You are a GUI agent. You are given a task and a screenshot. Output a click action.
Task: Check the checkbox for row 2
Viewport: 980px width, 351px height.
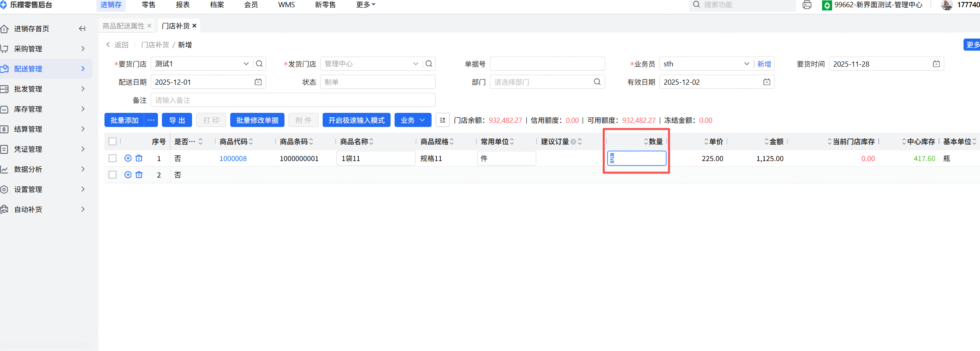113,175
